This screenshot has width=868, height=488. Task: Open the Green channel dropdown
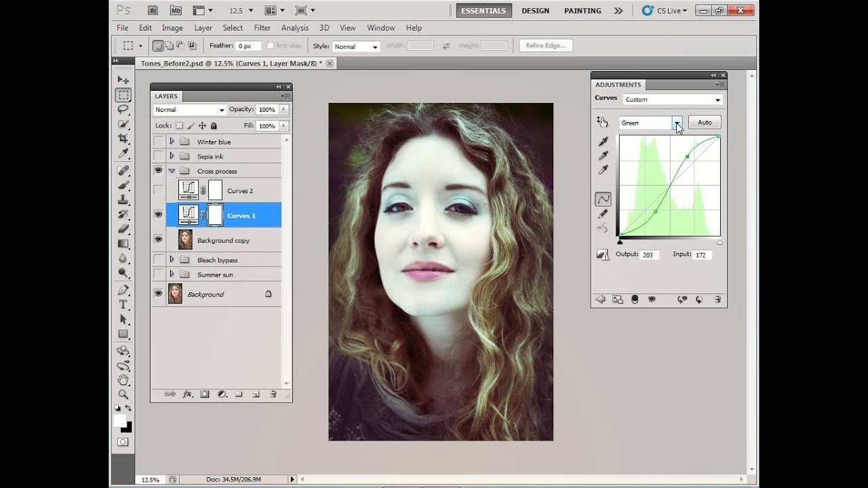(677, 123)
